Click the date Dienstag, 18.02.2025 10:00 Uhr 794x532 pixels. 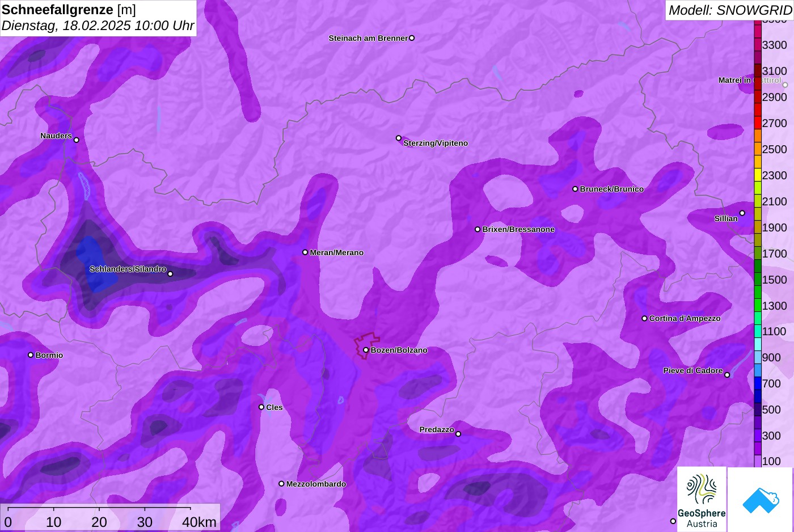[98, 26]
